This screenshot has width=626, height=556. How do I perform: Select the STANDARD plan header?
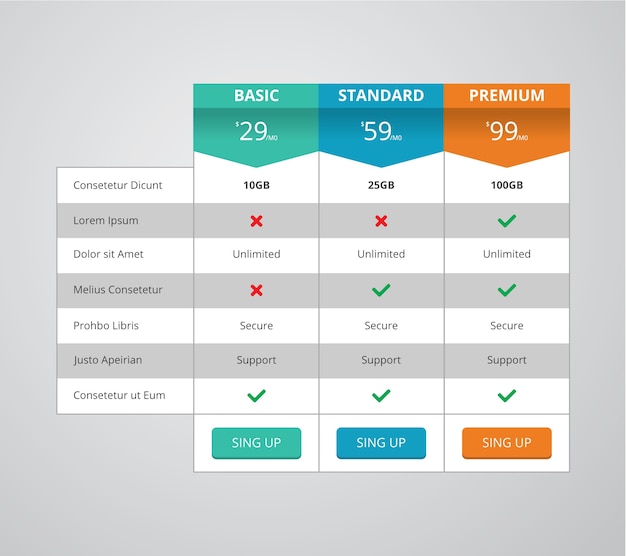(381, 96)
